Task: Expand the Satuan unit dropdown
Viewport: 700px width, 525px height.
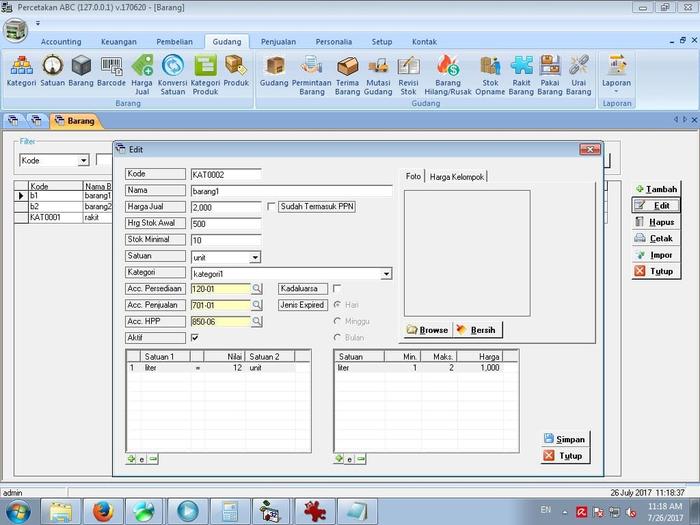Action: [x=255, y=257]
